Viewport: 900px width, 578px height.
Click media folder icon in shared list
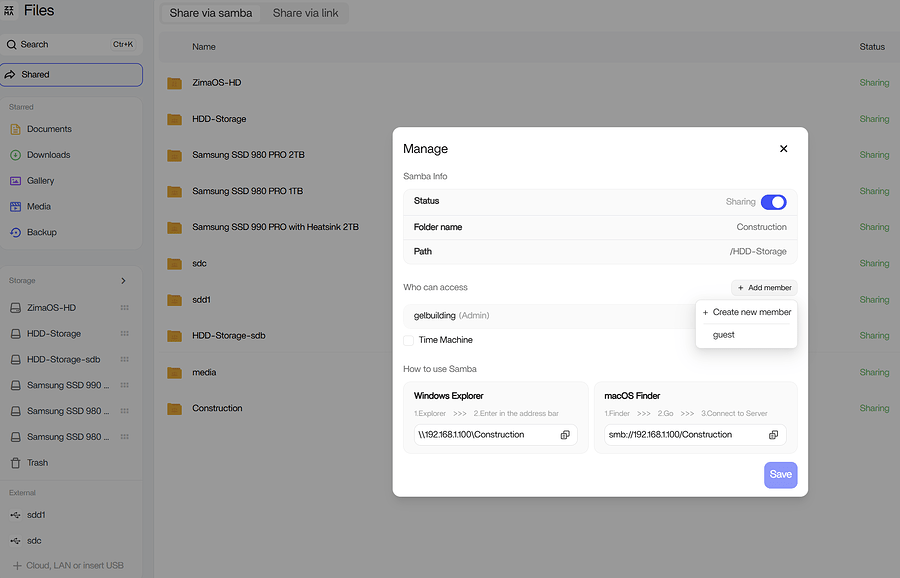pos(174,373)
